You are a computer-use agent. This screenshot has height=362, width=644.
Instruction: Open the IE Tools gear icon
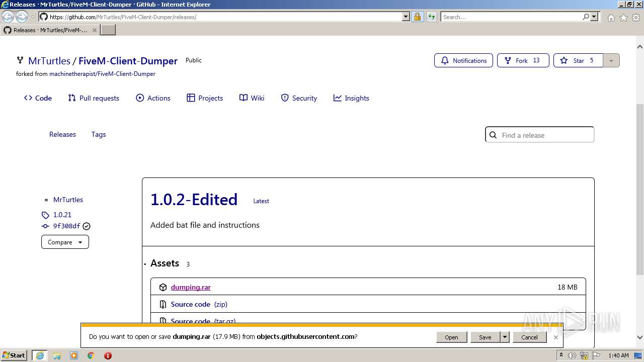coord(636,18)
